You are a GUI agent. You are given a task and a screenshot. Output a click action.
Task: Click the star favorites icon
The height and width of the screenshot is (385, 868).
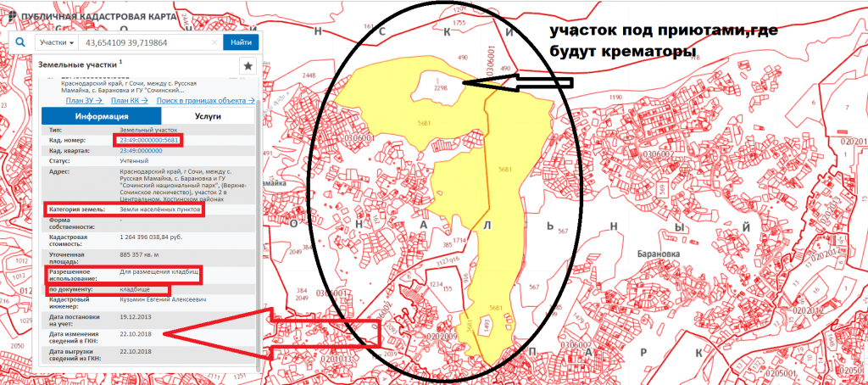248,65
